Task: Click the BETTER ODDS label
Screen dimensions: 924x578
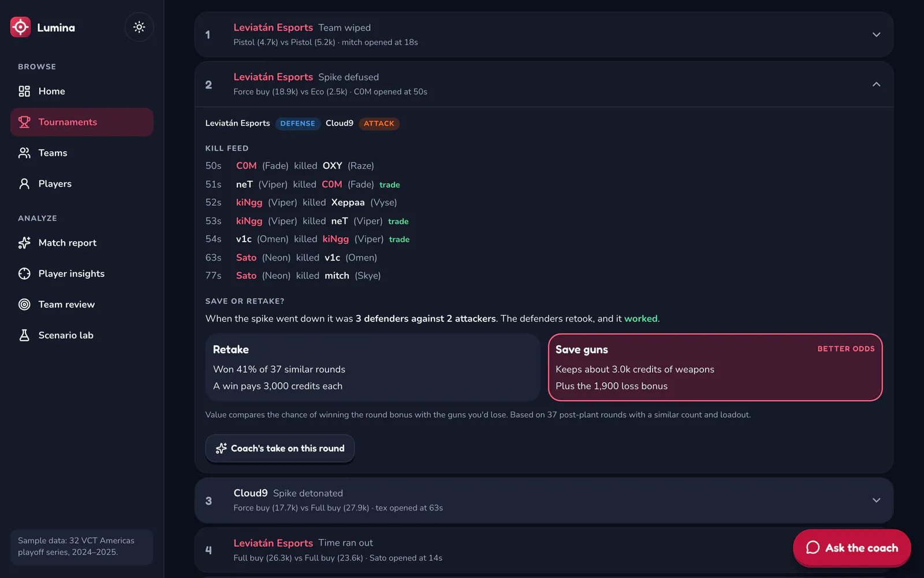Action: pos(846,349)
